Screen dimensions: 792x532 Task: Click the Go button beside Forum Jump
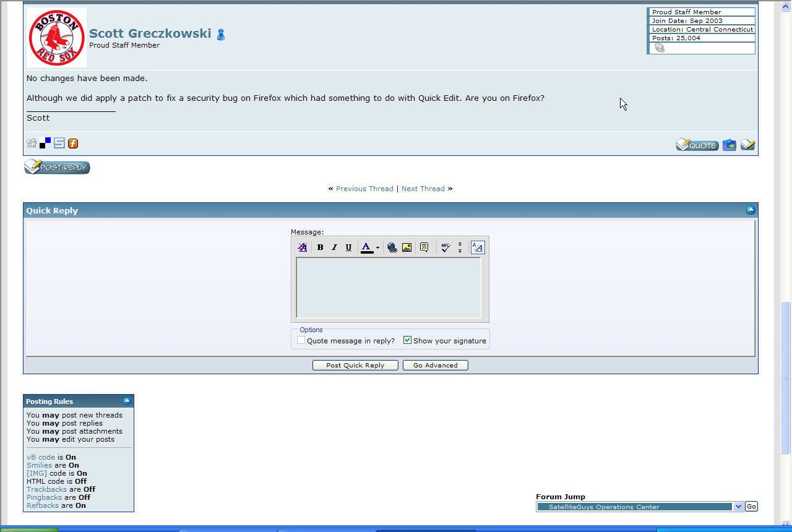pyautogui.click(x=751, y=507)
